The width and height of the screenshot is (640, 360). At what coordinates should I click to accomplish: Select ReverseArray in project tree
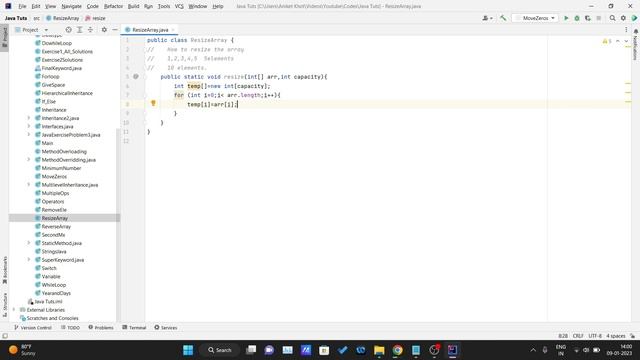56,227
